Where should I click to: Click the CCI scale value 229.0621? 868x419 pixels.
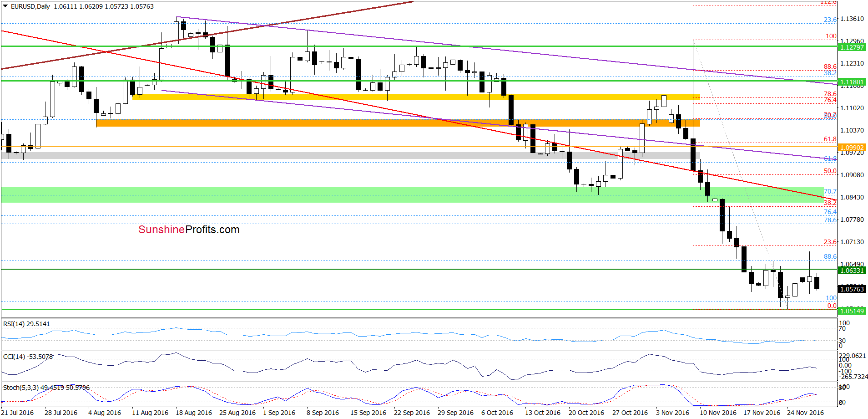tap(853, 356)
